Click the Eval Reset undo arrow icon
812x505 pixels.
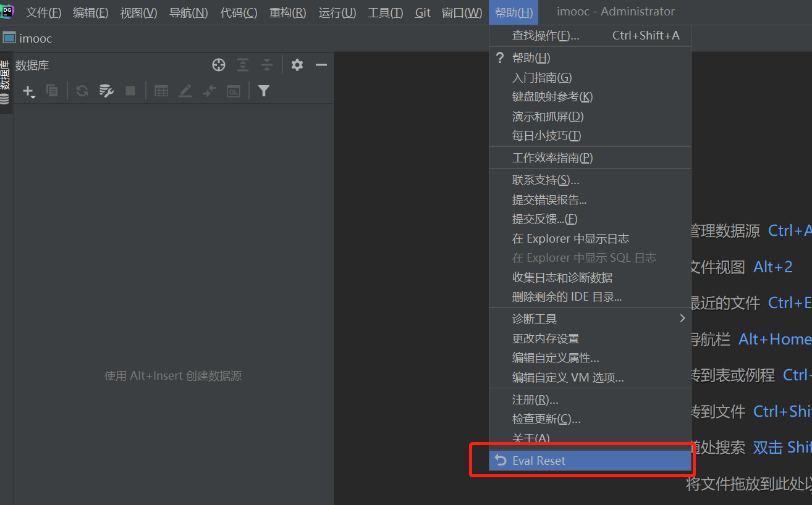point(501,461)
